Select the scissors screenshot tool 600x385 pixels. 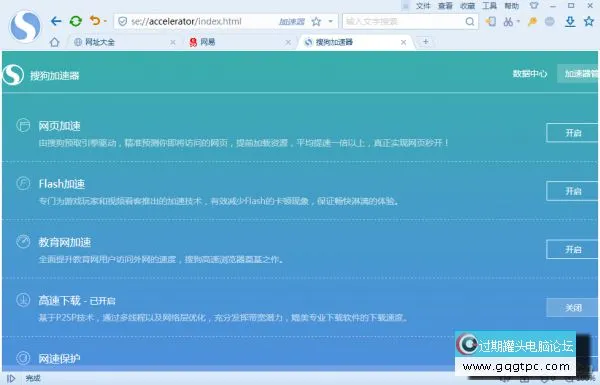pyautogui.click(x=508, y=21)
